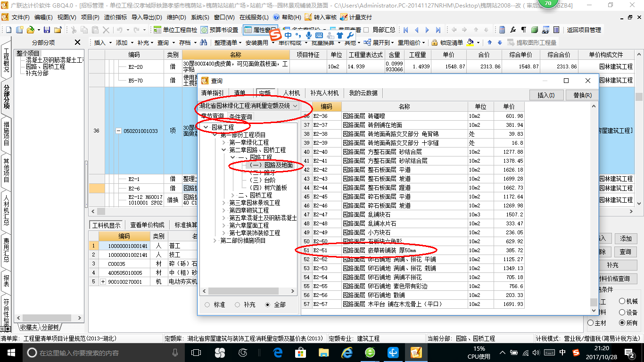Click the paragraph mark ¶ icon
Viewport: 644px width, 362px height.
click(523, 30)
